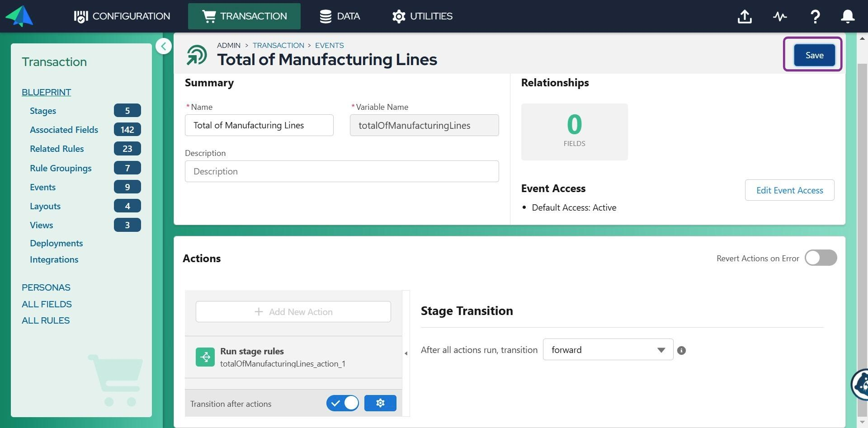Click the event icon beside page title
The width and height of the screenshot is (868, 428).
point(197,55)
